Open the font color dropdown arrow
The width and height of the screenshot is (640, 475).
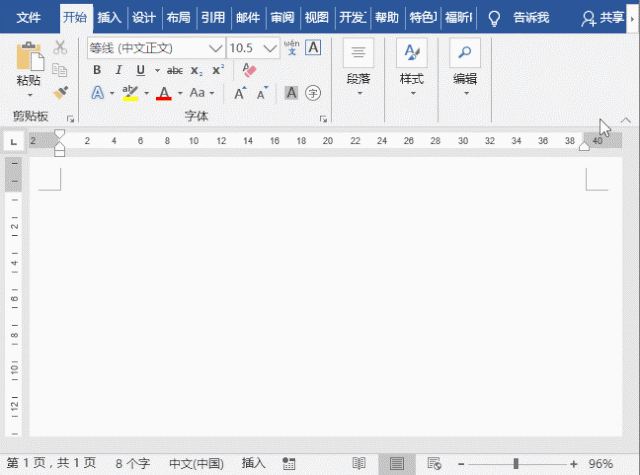pos(180,93)
